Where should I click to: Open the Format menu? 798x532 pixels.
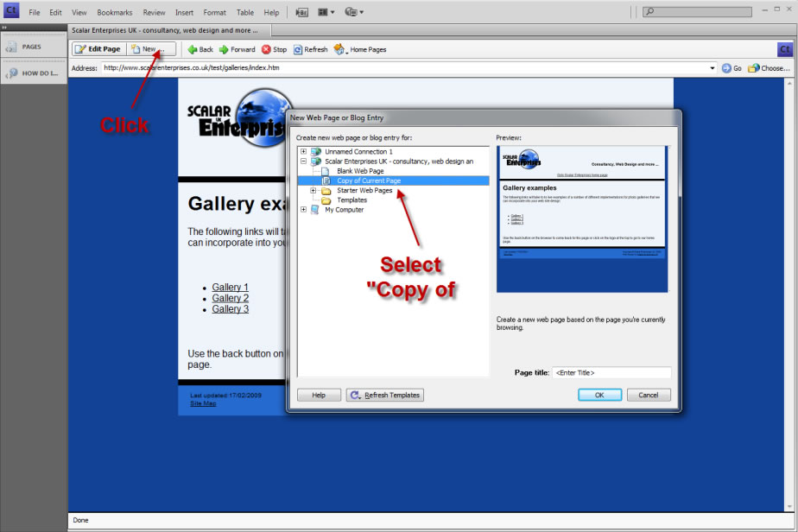pos(214,12)
